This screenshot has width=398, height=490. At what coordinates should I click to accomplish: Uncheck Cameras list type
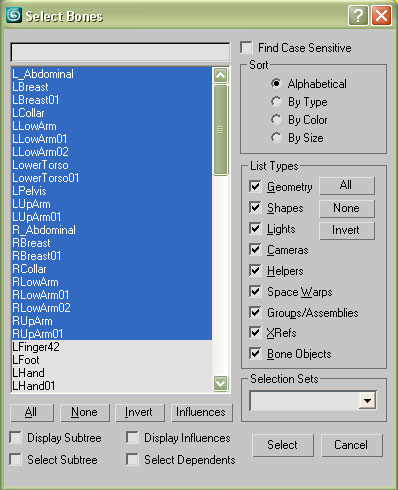coord(255,250)
